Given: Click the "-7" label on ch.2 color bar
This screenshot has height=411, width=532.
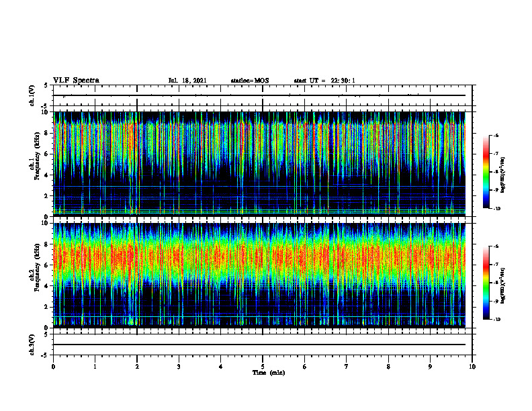Looking at the screenshot, I should [x=496, y=265].
